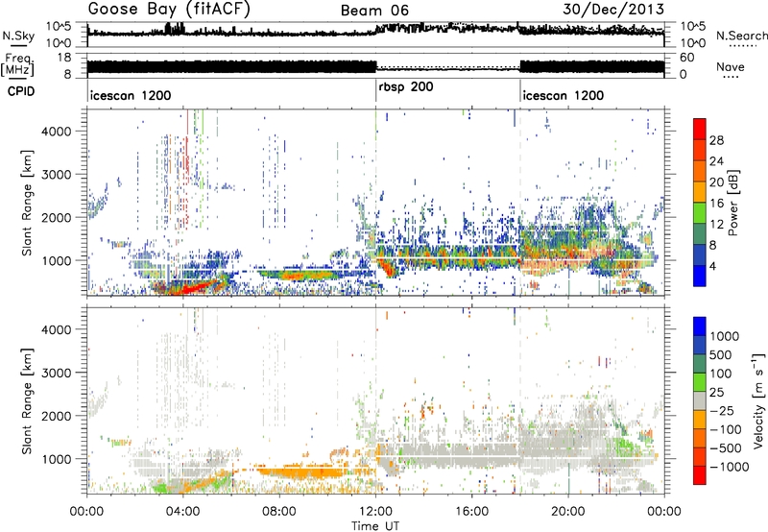
Task: Pick the light green 12–16 dB Power colorbar segment
Action: (700, 213)
